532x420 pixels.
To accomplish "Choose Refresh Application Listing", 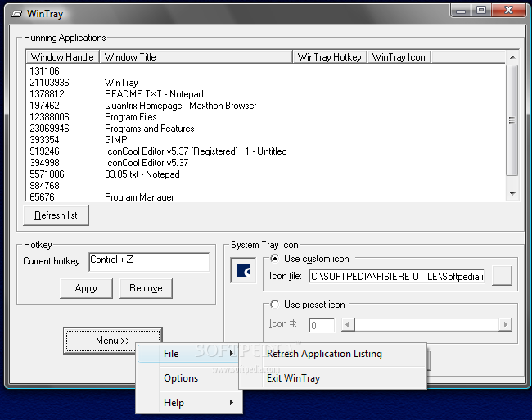I will tap(332, 354).
